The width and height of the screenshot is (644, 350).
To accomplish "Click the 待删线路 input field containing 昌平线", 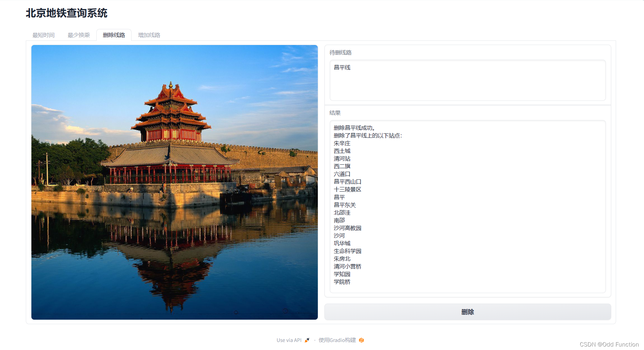I will tap(467, 80).
